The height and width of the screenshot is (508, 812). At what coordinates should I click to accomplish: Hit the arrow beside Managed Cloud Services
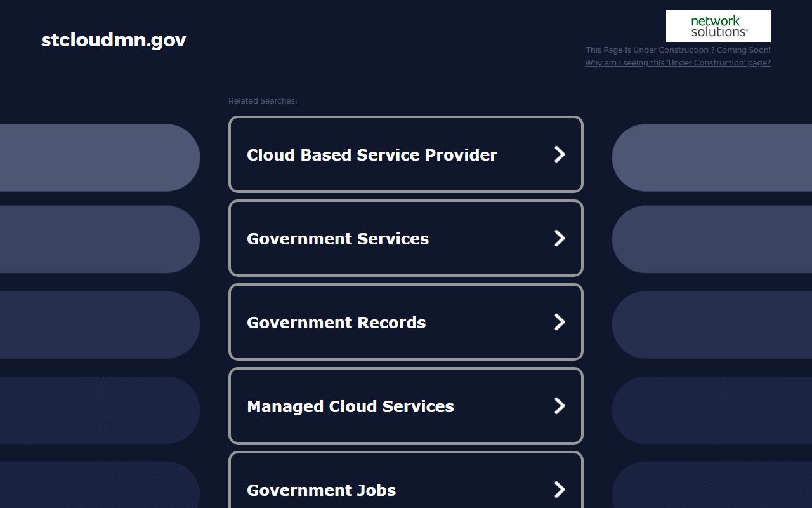coord(559,406)
